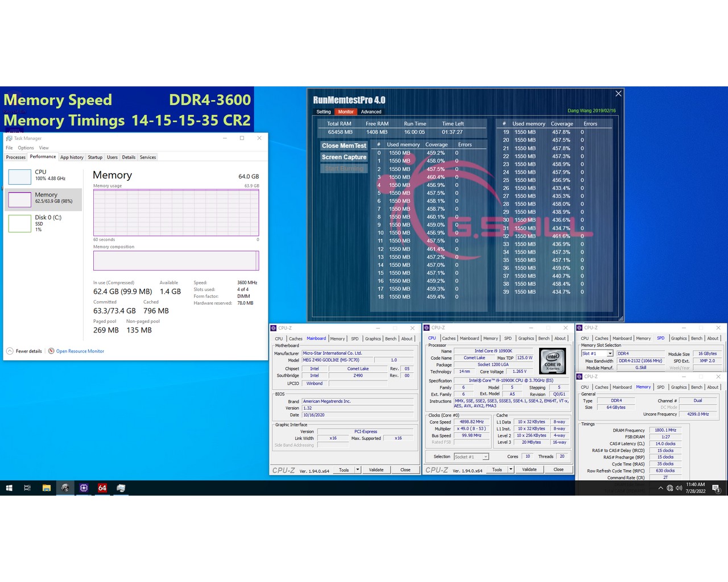
Task: Open the Startup tab in Task Manager
Action: click(x=95, y=157)
